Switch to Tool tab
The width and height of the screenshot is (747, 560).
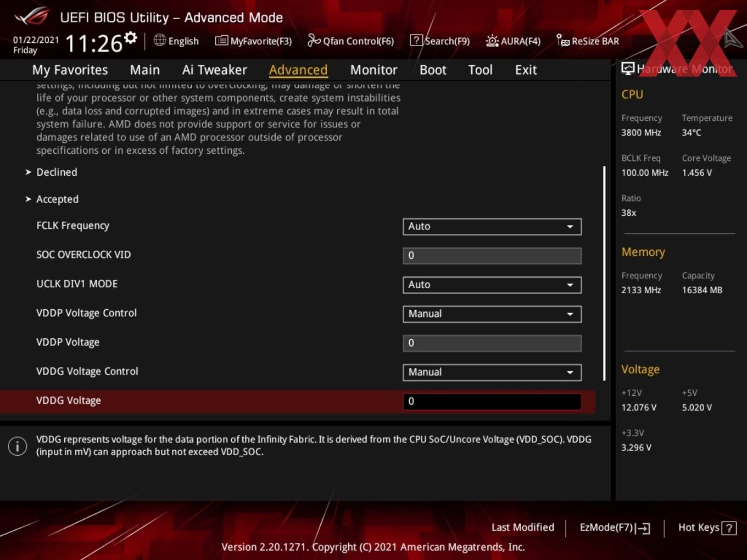[x=480, y=70]
